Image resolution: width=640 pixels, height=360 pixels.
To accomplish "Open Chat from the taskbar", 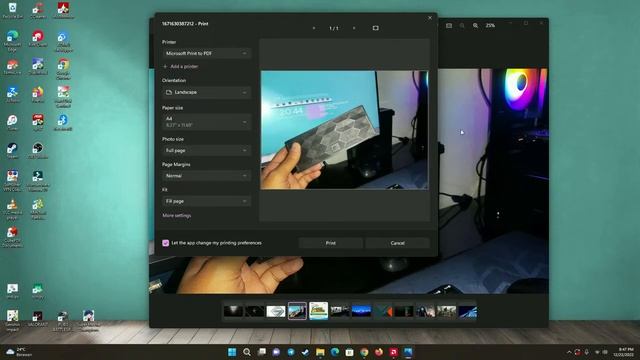I will pos(276,352).
